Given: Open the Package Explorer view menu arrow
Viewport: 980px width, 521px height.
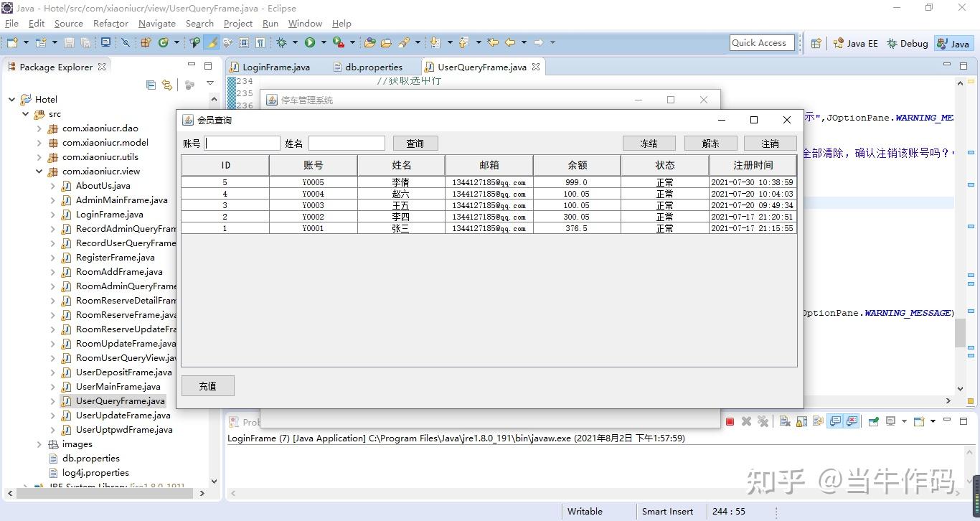Looking at the screenshot, I should click(x=210, y=83).
